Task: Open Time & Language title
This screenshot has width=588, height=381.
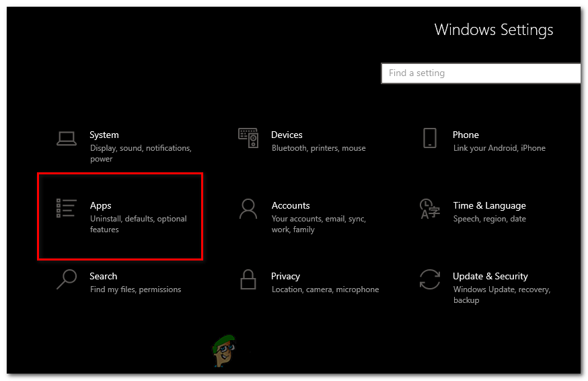Action: (489, 206)
